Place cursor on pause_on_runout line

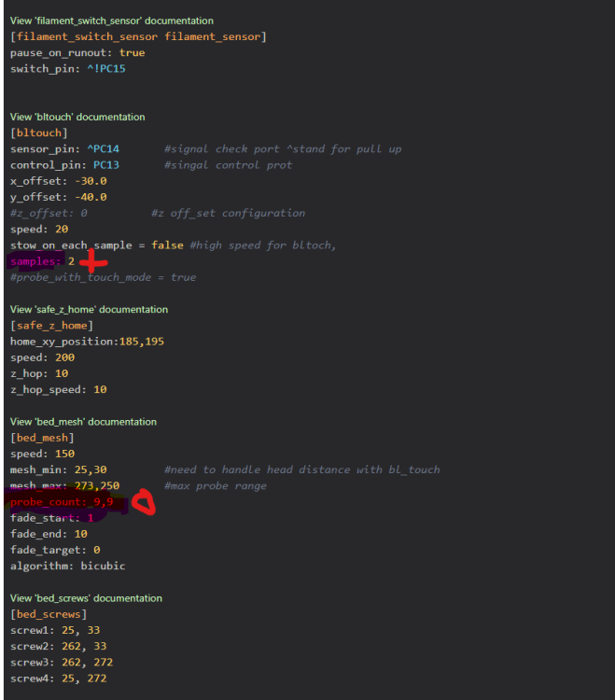click(x=77, y=53)
